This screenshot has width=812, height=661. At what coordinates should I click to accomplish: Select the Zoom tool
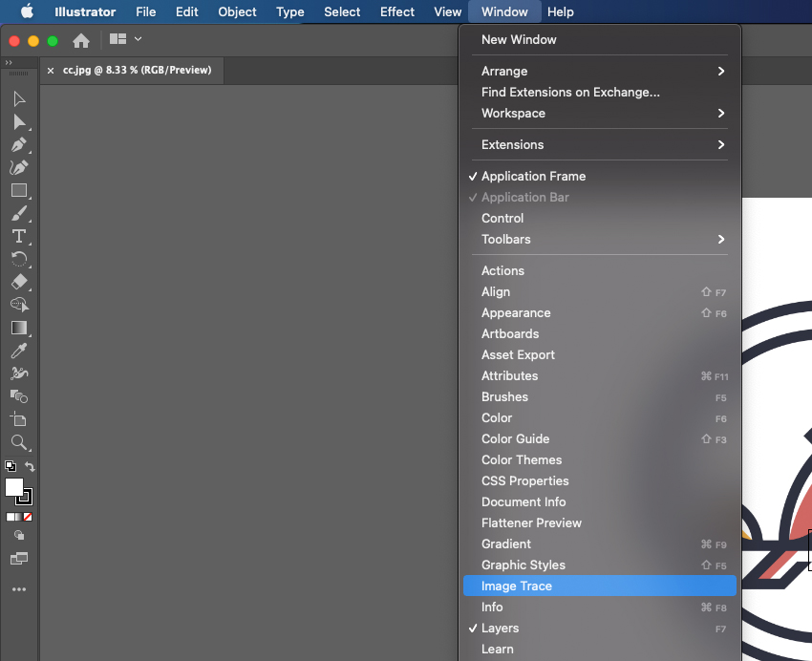[19, 442]
